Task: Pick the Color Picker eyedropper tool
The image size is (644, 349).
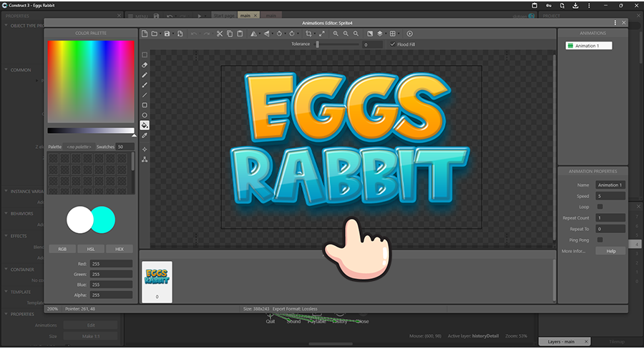Action: click(x=145, y=135)
